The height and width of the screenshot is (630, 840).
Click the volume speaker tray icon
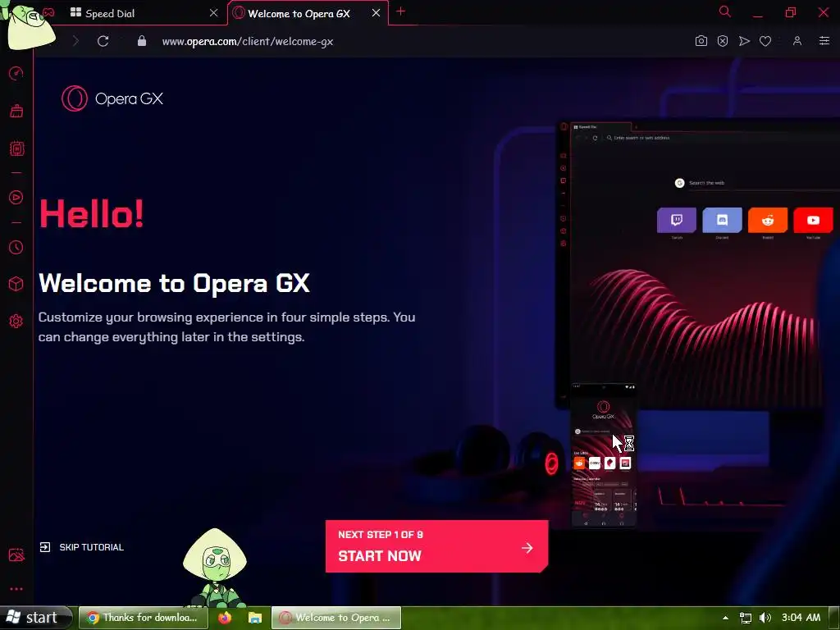tap(765, 618)
